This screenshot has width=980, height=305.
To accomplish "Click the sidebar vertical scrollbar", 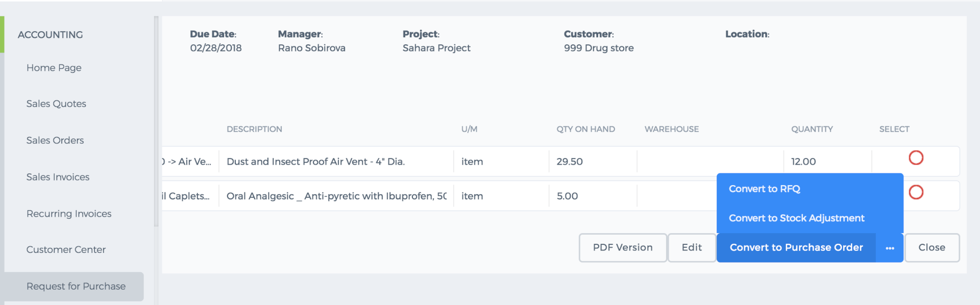I will [156, 121].
